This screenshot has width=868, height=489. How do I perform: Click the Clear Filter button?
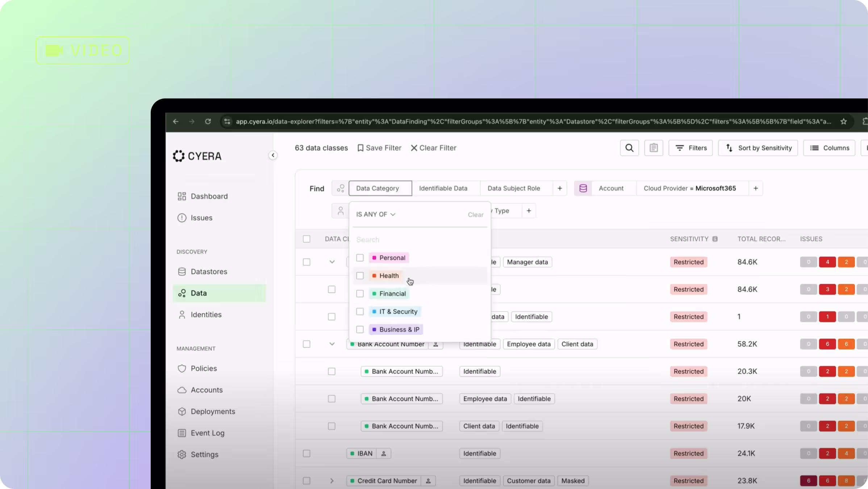pos(433,148)
